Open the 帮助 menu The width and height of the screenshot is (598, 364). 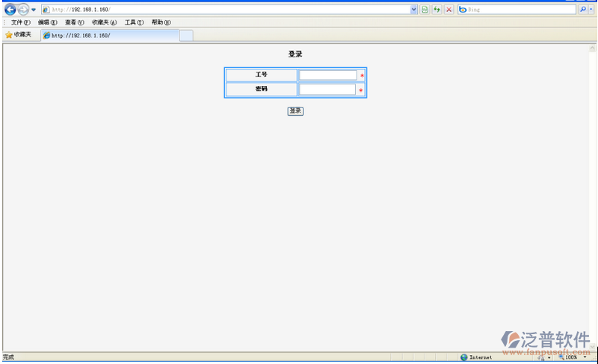tap(161, 22)
